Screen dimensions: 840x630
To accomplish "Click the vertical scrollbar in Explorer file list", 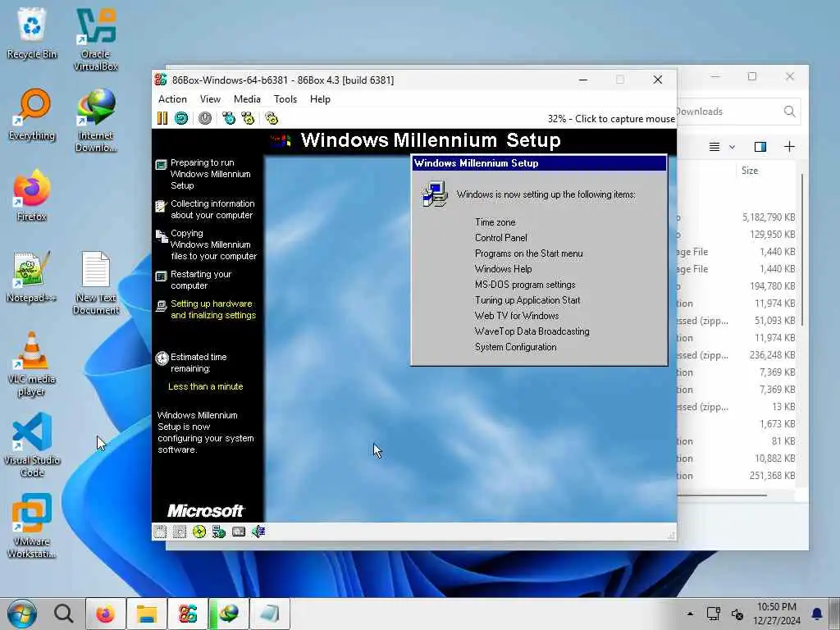I will [x=802, y=249].
